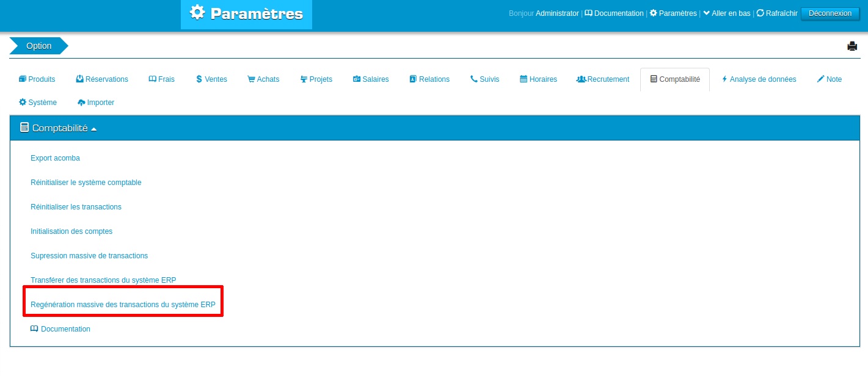Switch to the Analyse de données tab
The width and height of the screenshot is (868, 392).
[759, 79]
